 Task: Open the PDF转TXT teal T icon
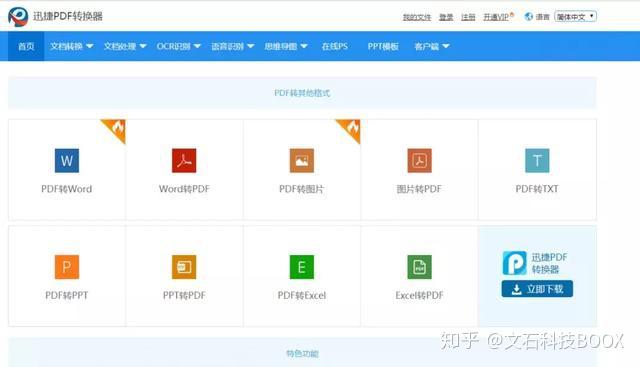(537, 160)
